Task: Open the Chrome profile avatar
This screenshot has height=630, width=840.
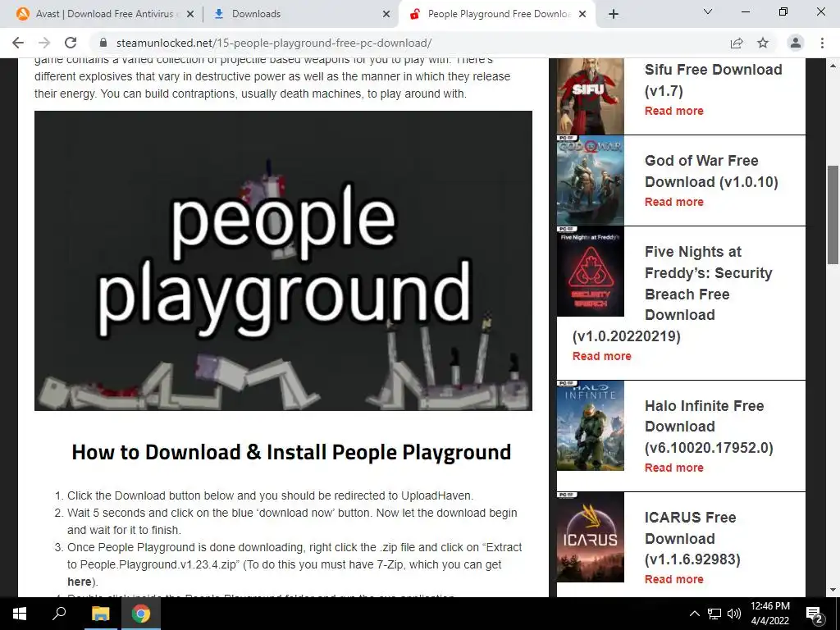Action: click(x=796, y=43)
